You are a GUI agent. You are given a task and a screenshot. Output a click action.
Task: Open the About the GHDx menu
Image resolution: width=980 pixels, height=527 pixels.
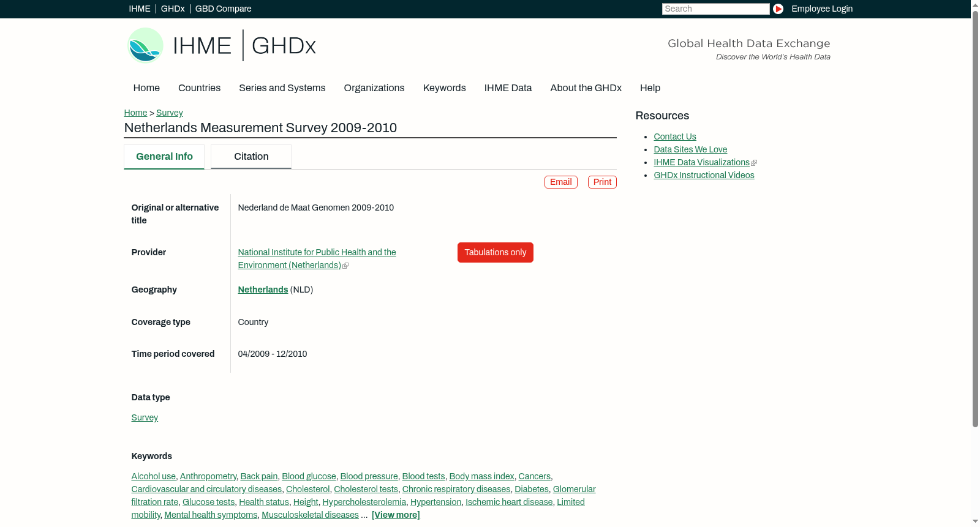point(586,88)
